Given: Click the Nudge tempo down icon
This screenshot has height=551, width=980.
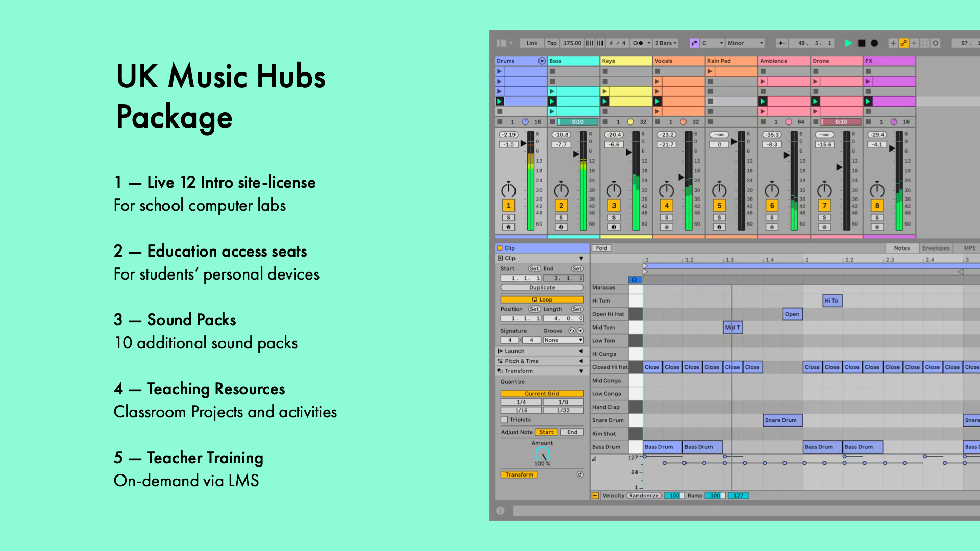Looking at the screenshot, I should (x=590, y=43).
